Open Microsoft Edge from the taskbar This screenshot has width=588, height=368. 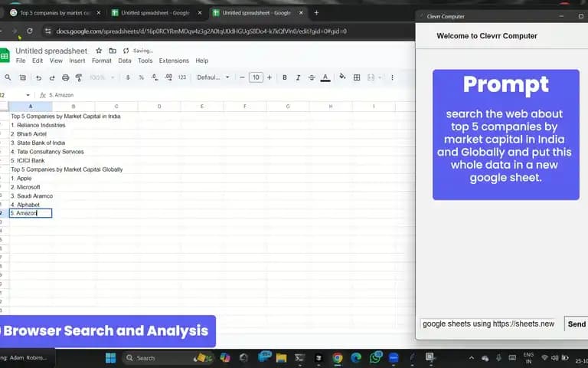click(x=356, y=358)
